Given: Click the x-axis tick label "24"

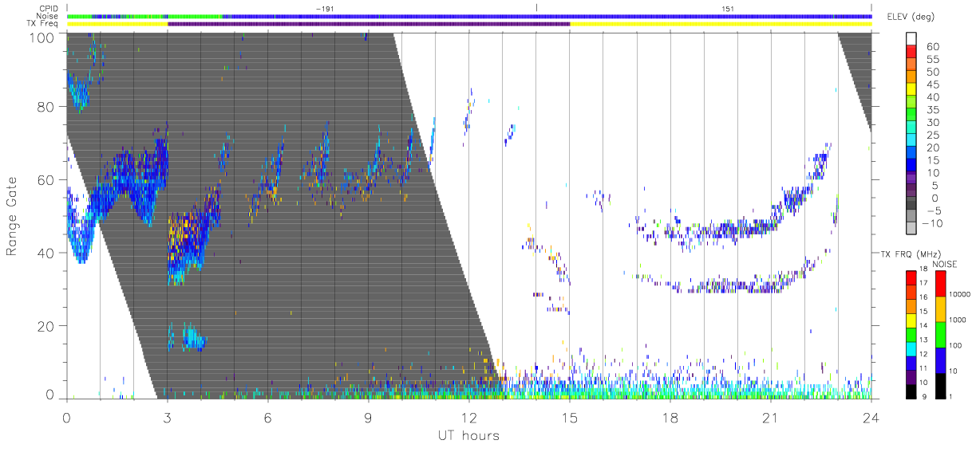Looking at the screenshot, I should point(871,418).
